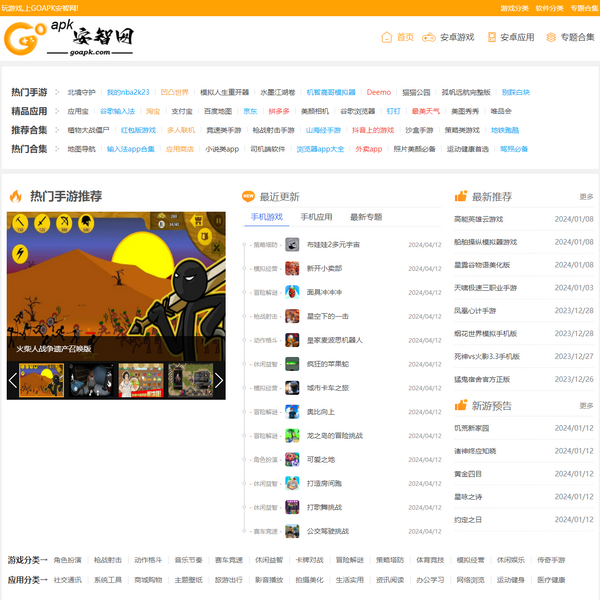
Task: Switch to the 最新专题 tab
Action: (x=365, y=217)
